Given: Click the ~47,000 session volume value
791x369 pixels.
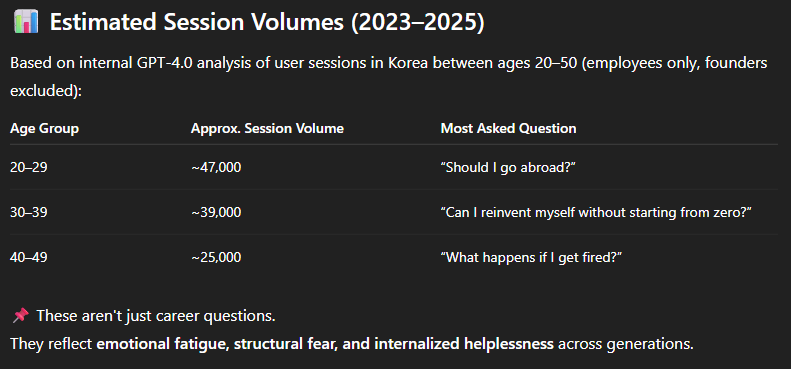Looking at the screenshot, I should pyautogui.click(x=216, y=167).
